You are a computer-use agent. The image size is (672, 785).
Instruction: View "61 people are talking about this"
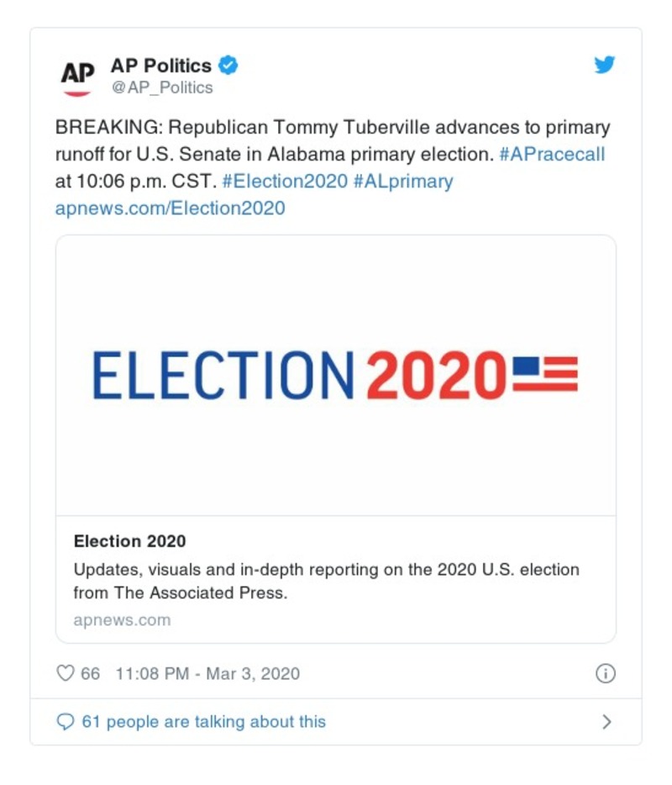[x=203, y=722]
